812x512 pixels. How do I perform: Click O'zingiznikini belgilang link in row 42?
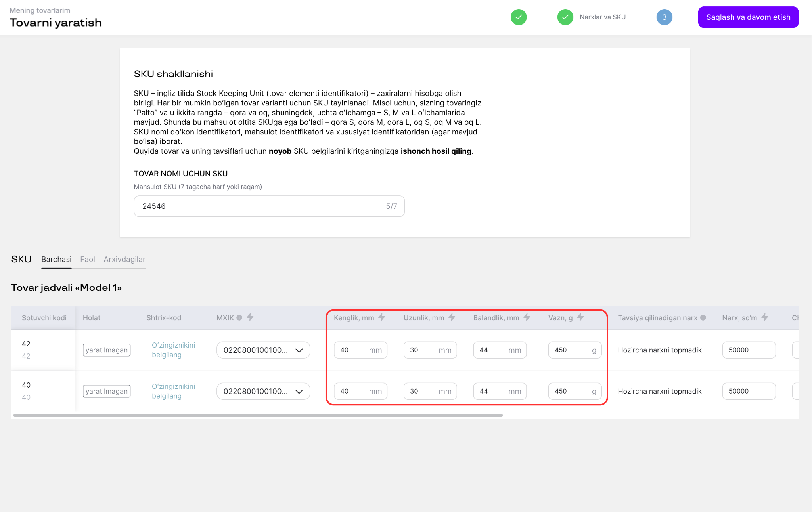pos(173,350)
